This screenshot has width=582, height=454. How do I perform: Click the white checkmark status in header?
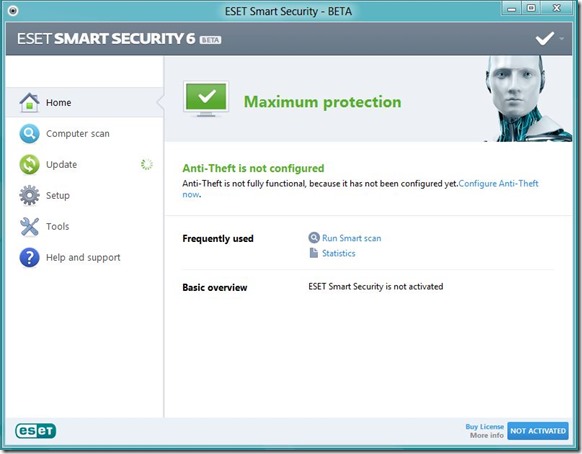[545, 38]
